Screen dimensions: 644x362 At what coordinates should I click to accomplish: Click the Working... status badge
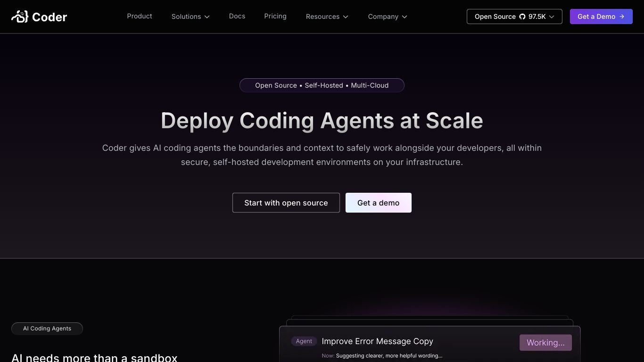point(545,343)
